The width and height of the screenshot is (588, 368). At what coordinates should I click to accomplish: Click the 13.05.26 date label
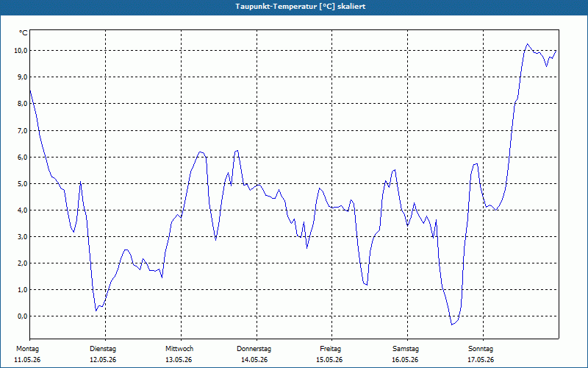(x=179, y=360)
